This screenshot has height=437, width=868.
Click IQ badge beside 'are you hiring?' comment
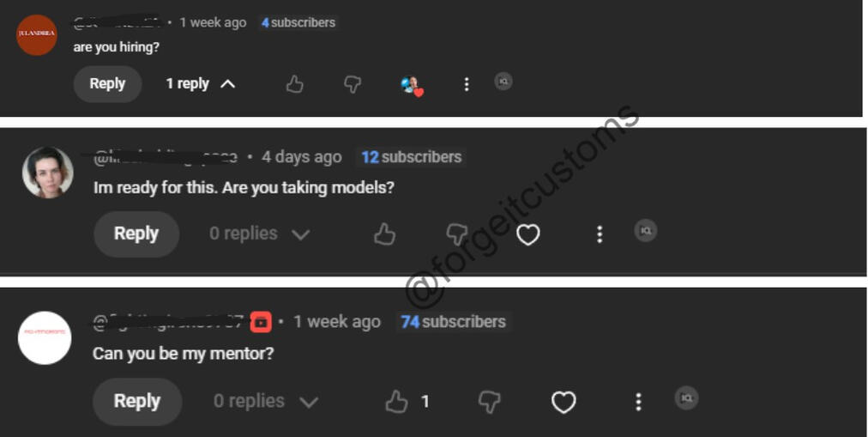[503, 82]
